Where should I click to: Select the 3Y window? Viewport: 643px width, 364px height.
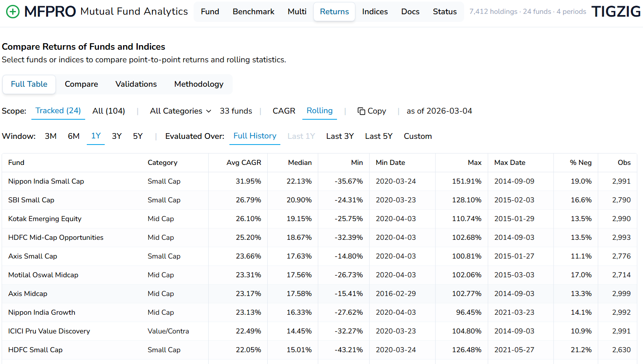coord(117,136)
